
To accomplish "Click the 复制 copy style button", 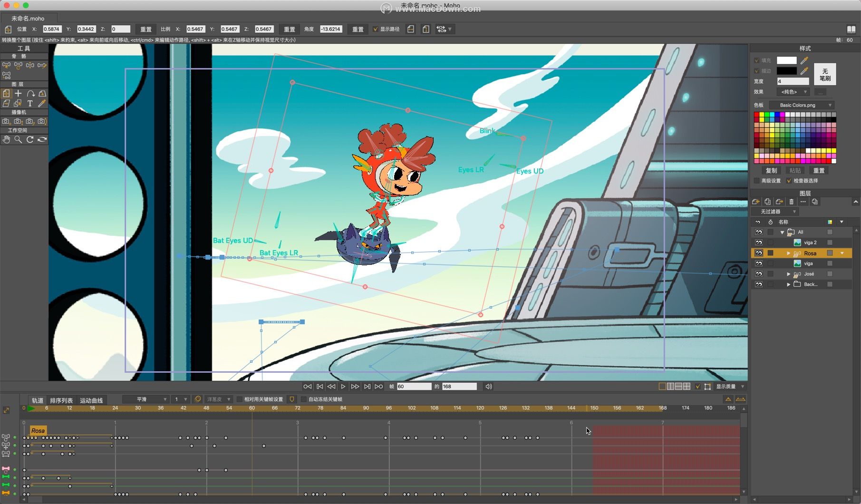I will [x=771, y=171].
